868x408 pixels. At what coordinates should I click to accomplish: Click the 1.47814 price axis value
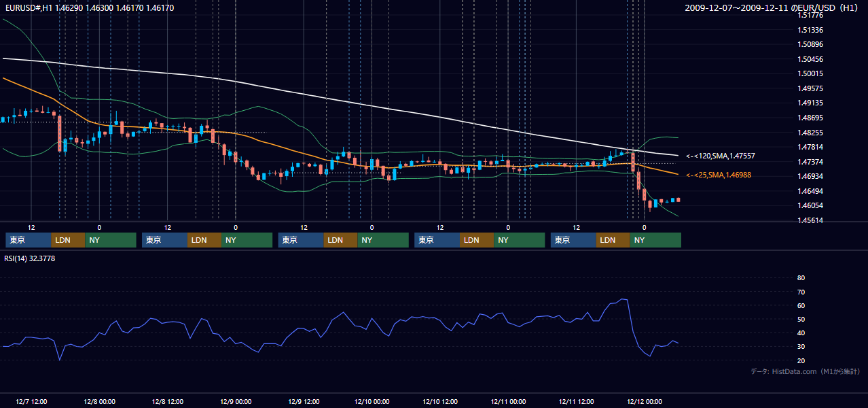coord(810,147)
